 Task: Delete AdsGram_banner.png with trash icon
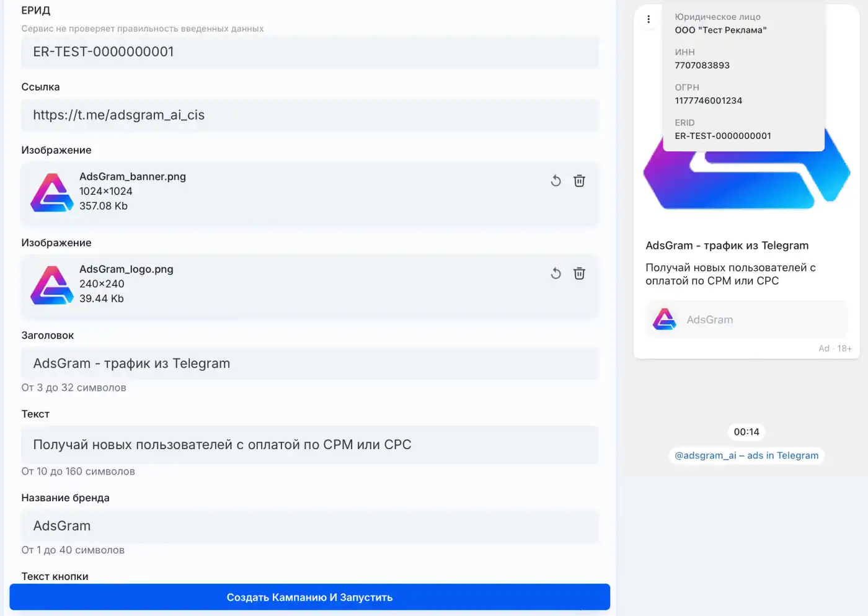tap(579, 181)
